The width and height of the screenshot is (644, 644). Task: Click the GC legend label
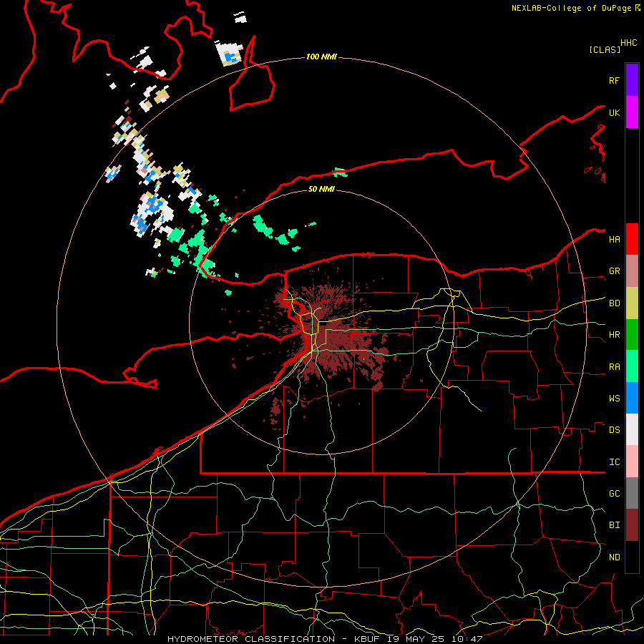[x=615, y=494]
